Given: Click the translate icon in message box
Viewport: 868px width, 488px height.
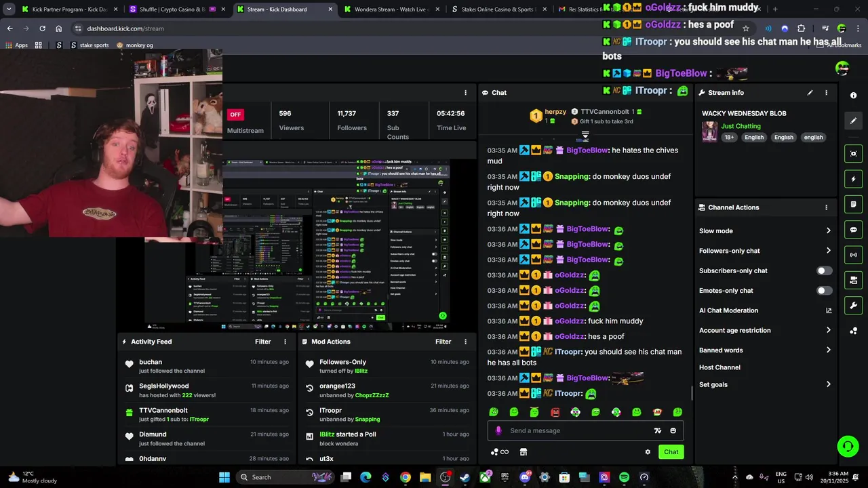Looking at the screenshot, I should click(657, 430).
